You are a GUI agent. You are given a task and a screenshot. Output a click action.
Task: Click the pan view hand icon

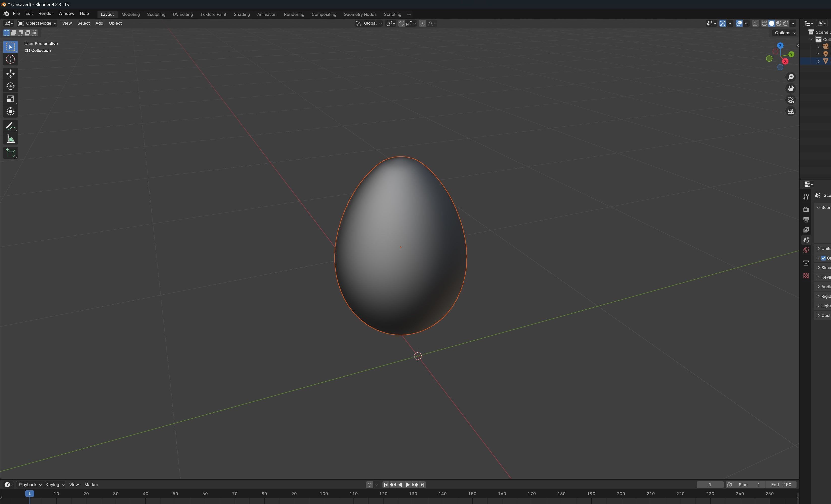[x=790, y=88]
